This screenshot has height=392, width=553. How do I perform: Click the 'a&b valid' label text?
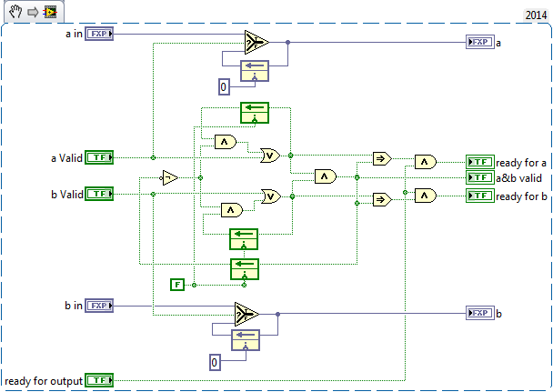pyautogui.click(x=518, y=178)
